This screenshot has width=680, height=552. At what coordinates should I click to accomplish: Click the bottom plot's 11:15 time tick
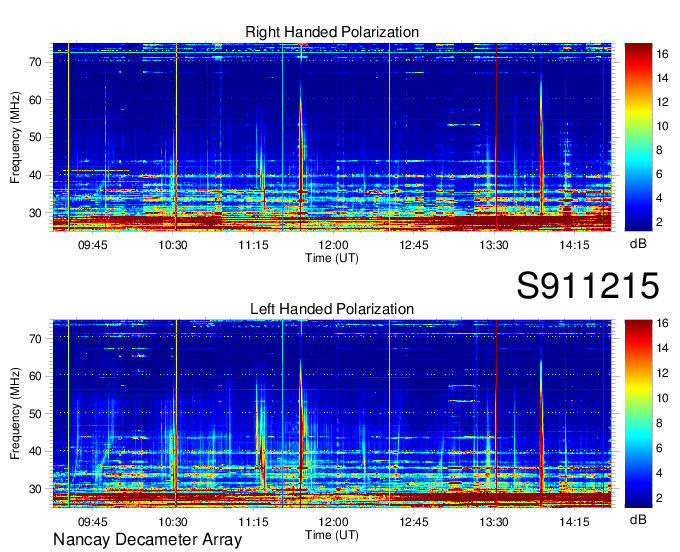tap(253, 522)
